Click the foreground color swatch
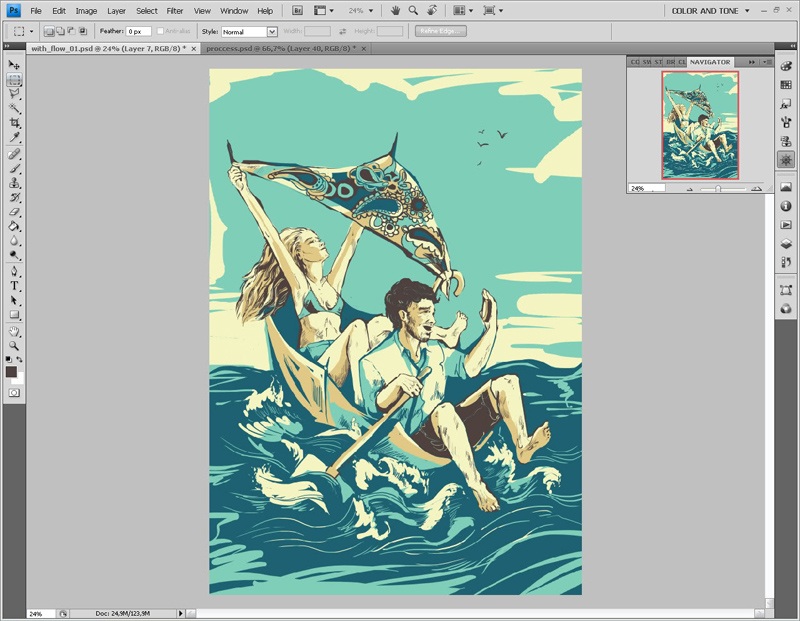This screenshot has width=800, height=621. point(11,371)
